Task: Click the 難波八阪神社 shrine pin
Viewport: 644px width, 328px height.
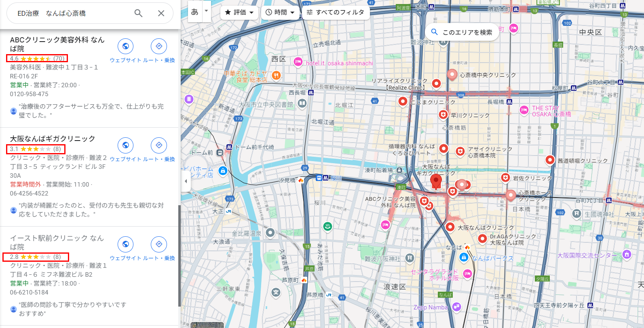Action: coord(410,257)
